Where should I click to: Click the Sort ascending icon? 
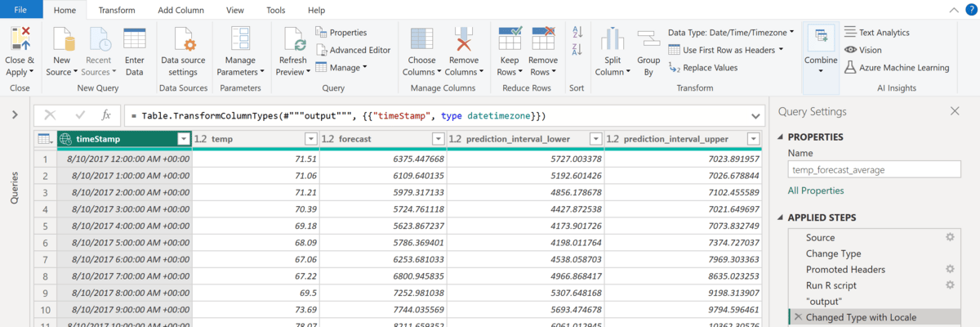[x=577, y=32]
